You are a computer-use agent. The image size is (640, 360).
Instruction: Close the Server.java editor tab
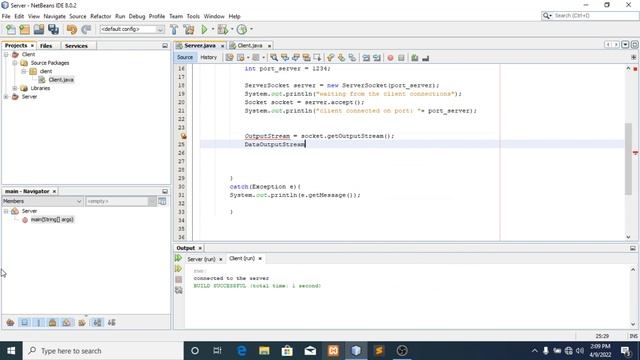click(222, 46)
